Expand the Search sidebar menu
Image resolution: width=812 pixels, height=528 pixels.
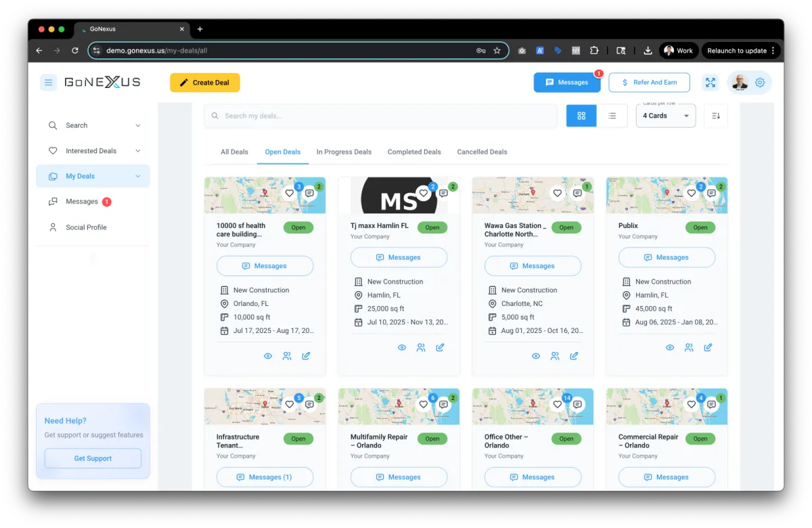(93, 125)
